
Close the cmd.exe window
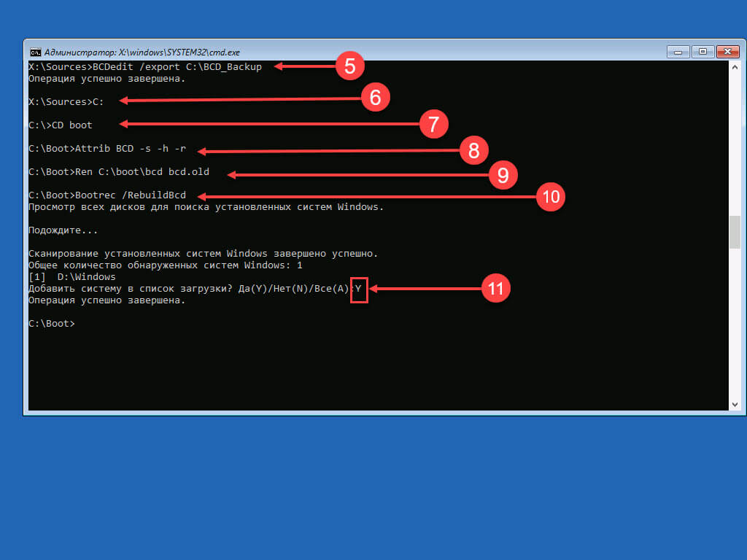[x=727, y=52]
